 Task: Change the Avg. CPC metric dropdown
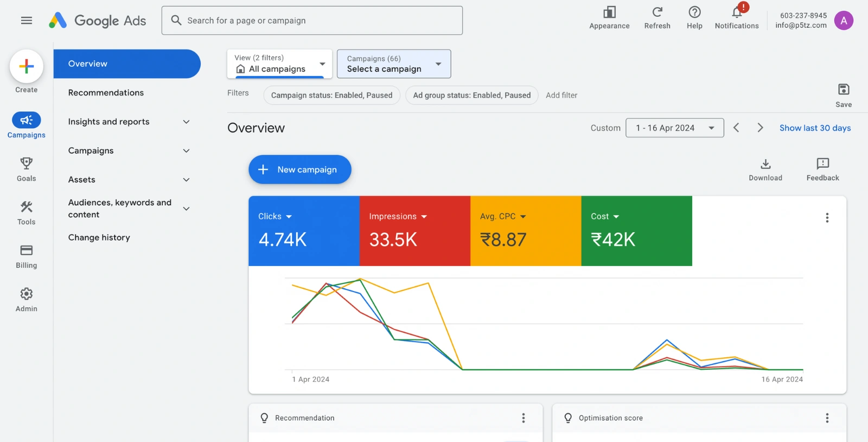(x=503, y=216)
